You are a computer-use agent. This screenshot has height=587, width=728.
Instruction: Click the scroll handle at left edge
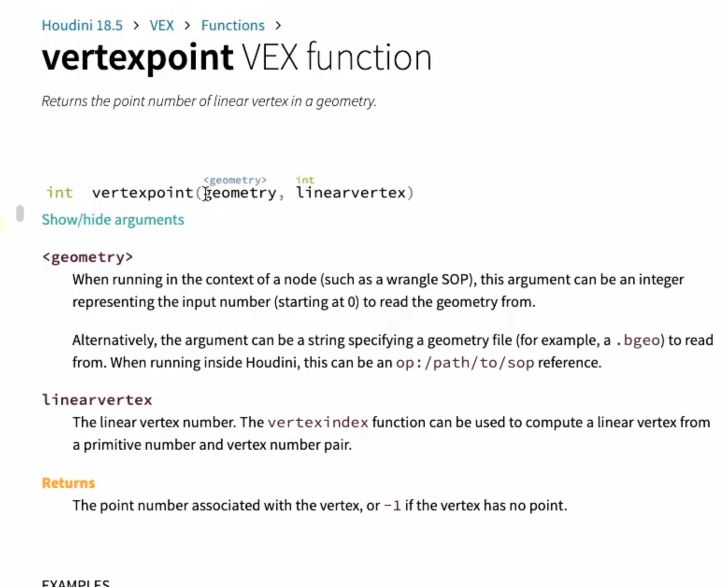tap(20, 213)
